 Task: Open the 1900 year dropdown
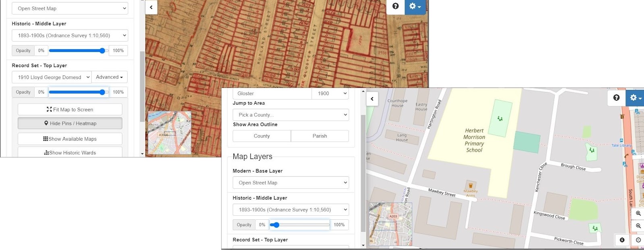[x=330, y=94]
